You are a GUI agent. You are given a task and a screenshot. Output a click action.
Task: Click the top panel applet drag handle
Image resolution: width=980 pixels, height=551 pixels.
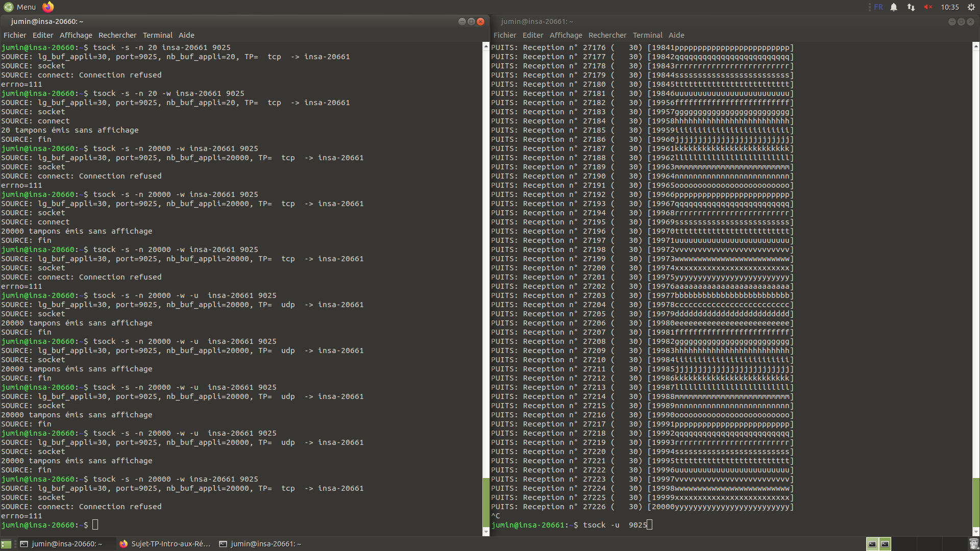point(869,7)
